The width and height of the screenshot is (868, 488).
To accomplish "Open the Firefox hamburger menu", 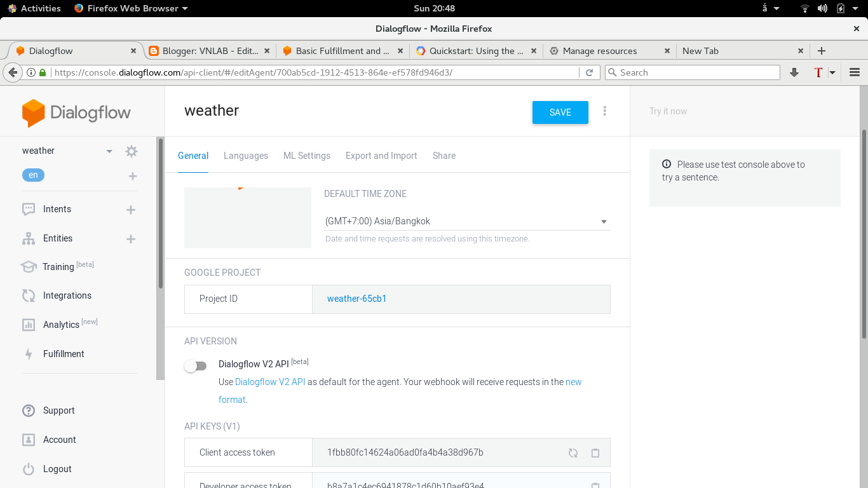I will pyautogui.click(x=855, y=72).
